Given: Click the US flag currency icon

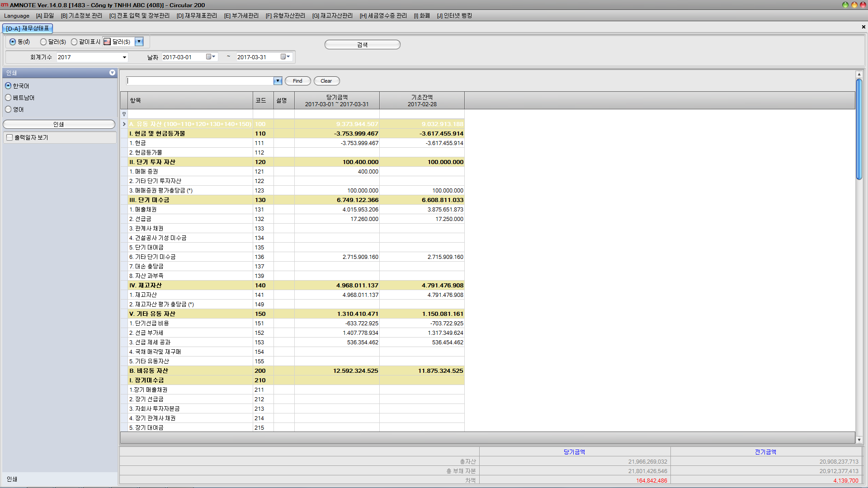Looking at the screenshot, I should pos(107,42).
